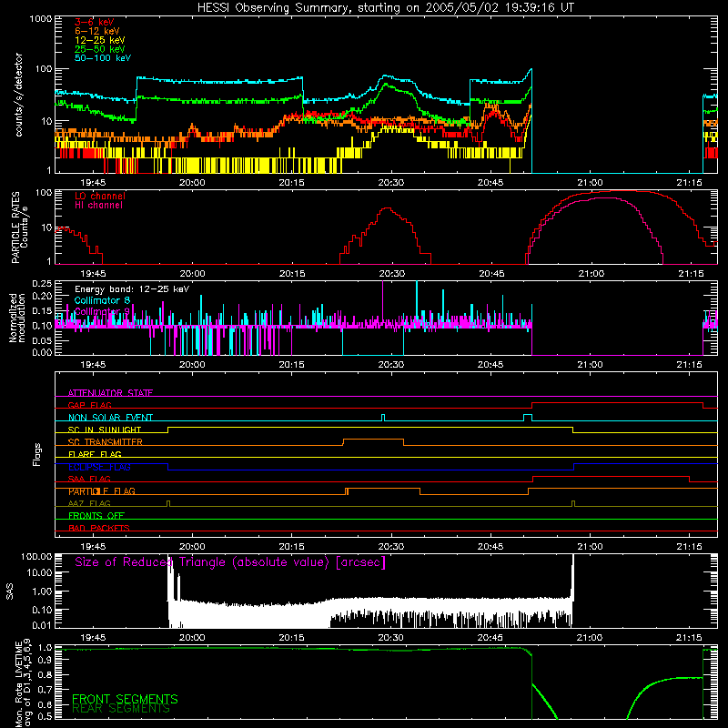
Task: Click the 'SAS' axis label
Action: [10, 591]
